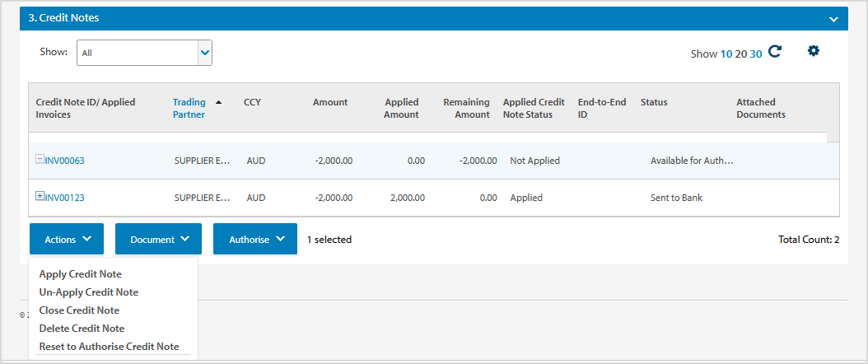The height and width of the screenshot is (364, 868).
Task: Collapse the 3. Credit Notes section chevron
Action: pos(833,19)
